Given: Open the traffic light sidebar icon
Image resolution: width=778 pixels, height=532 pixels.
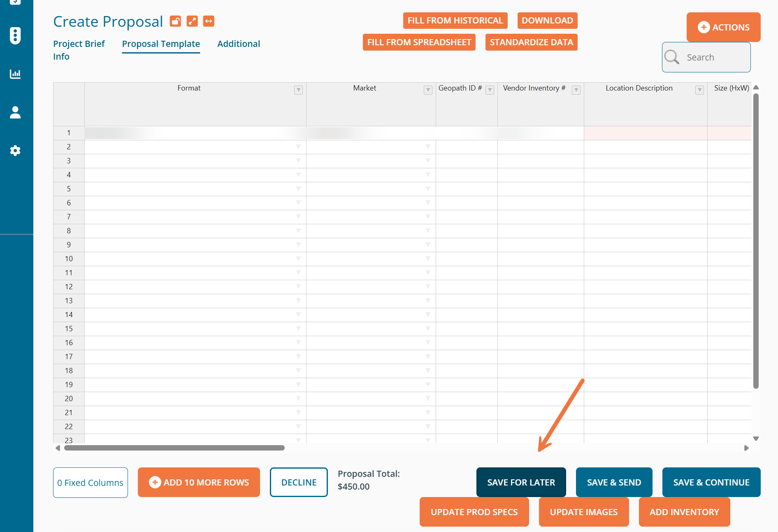Looking at the screenshot, I should click(x=15, y=36).
